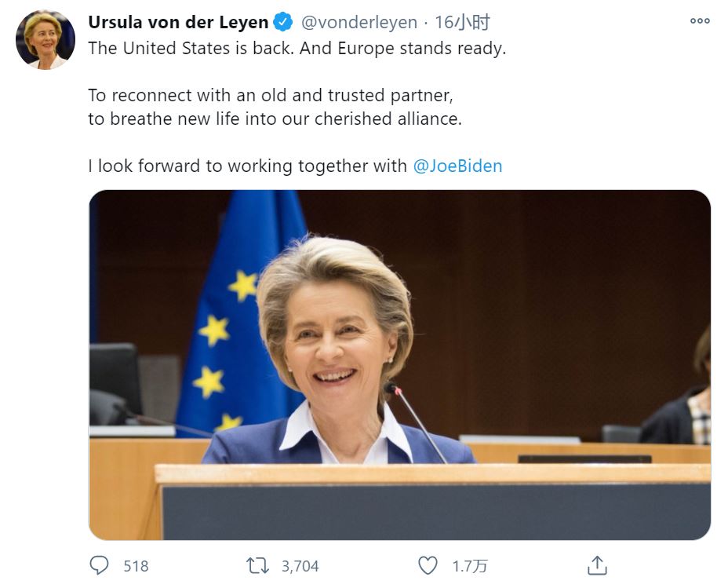
Task: Open the Ursula von der Leyen display name
Action: 178,22
